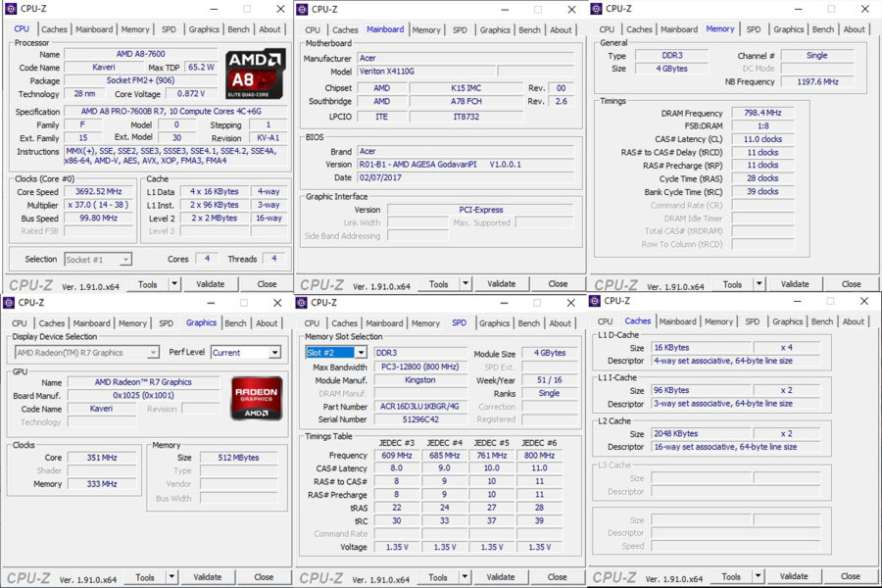This screenshot has width=882, height=588.
Task: Click the Close button in the SPD-tab window
Action: click(558, 577)
